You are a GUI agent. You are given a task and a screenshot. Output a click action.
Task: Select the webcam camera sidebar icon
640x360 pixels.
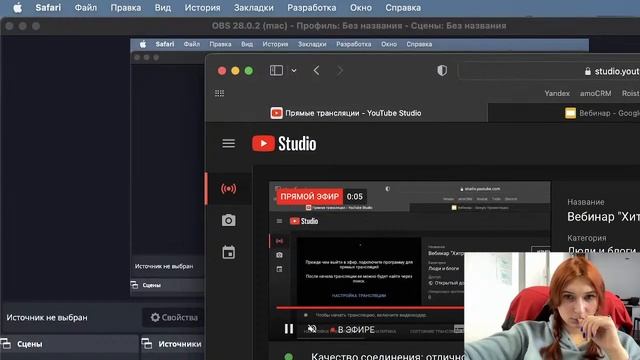coord(229,220)
